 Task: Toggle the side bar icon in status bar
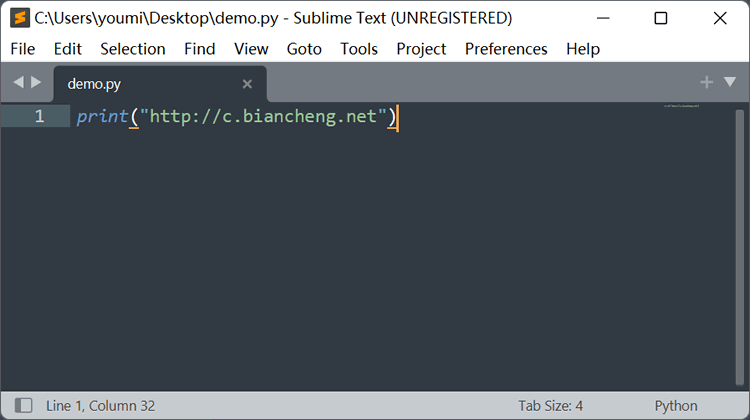(23, 405)
